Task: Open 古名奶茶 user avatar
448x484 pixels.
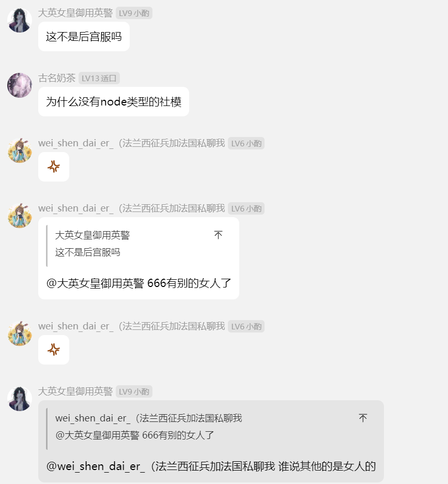Action: 20,85
